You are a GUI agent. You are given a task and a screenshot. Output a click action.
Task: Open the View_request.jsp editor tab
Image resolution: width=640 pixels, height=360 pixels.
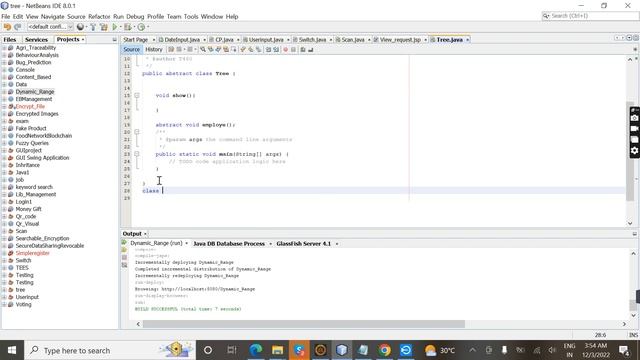(400, 40)
